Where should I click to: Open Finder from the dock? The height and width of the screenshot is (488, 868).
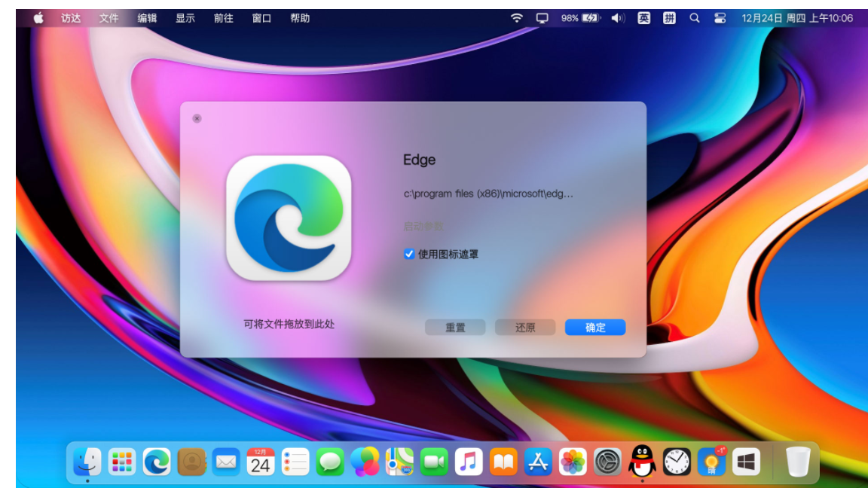[x=87, y=462]
